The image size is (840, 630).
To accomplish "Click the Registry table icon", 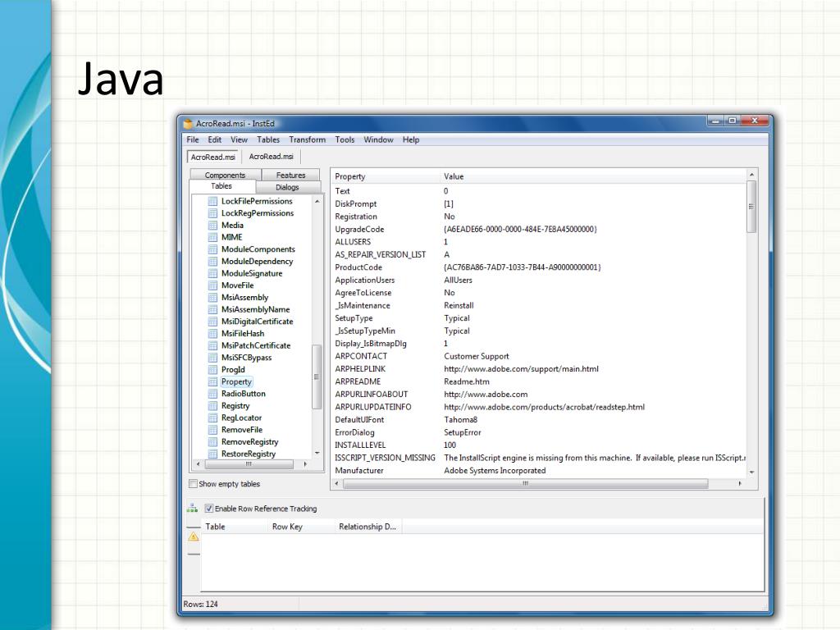I will click(212, 406).
